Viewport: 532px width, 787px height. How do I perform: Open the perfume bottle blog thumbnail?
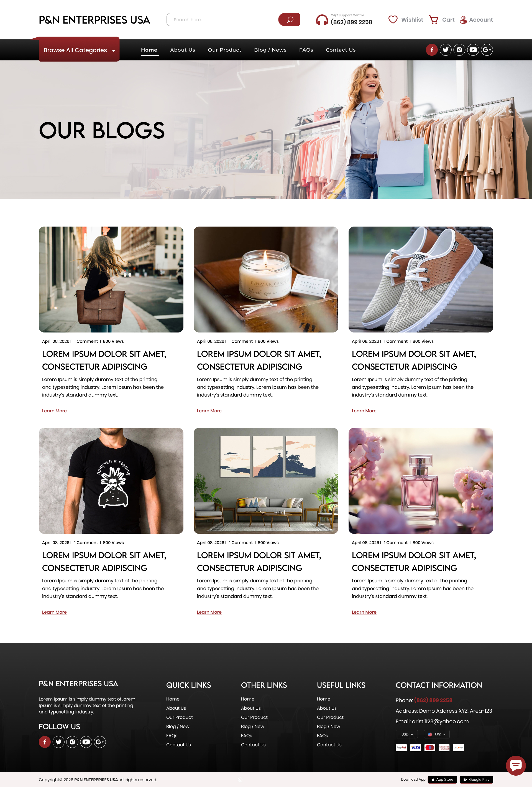(x=421, y=481)
